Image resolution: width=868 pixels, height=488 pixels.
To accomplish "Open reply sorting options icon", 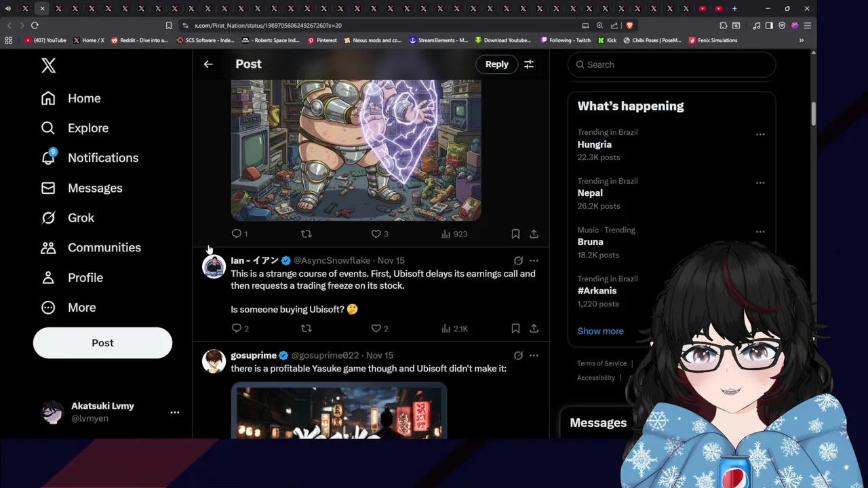I will point(529,64).
